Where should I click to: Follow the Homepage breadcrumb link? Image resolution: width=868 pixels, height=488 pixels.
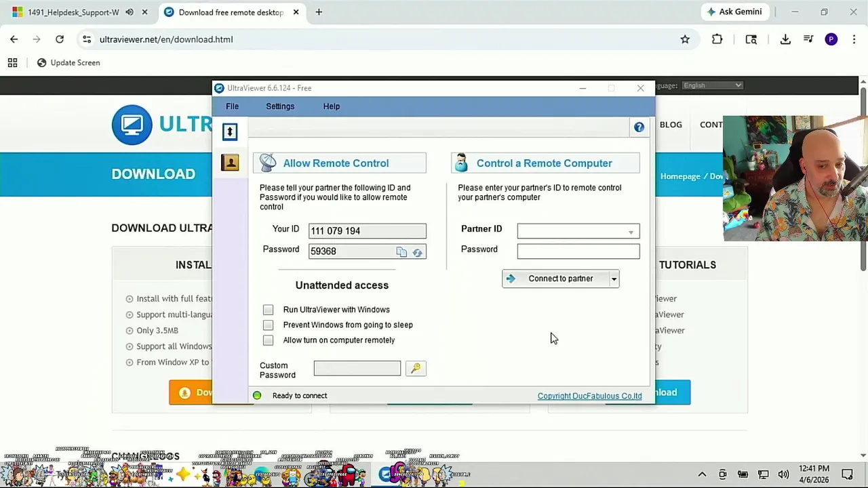tap(680, 176)
